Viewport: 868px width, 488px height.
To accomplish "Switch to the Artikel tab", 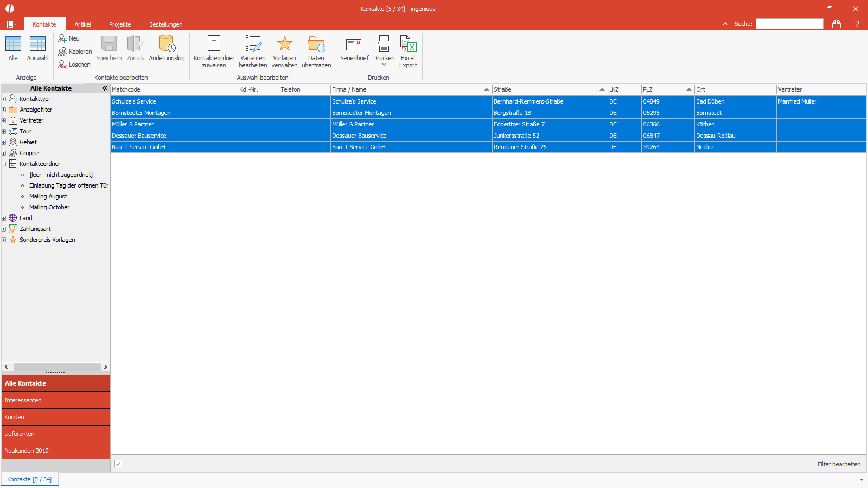I will point(82,24).
